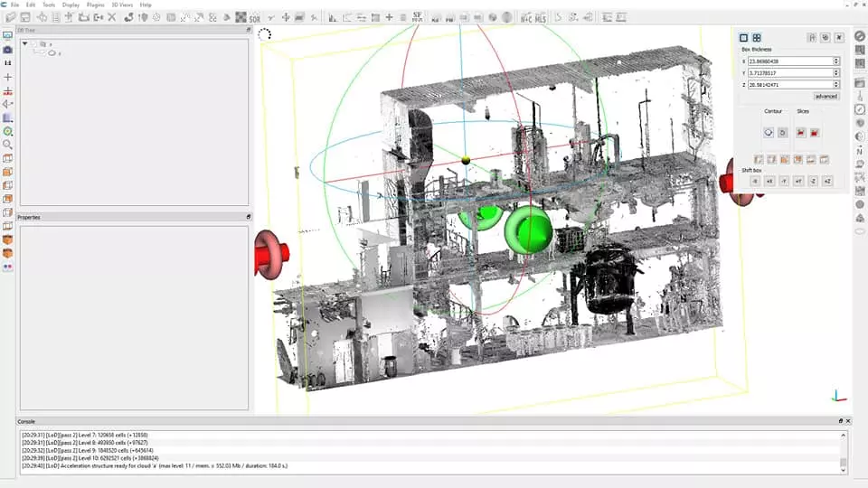Click the stepper arrows on Z thickness
This screenshot has height=488, width=868.
[x=836, y=85]
